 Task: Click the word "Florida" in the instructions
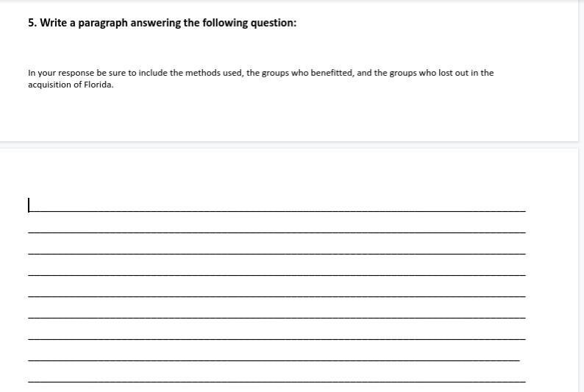tap(99, 85)
